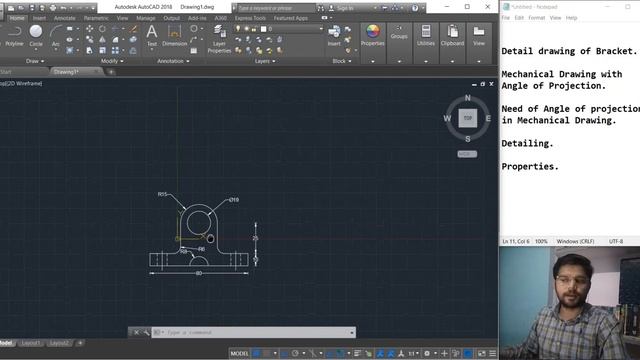This screenshot has width=640, height=360.
Task: Click the Customization menu icon in status bar
Action: pyautogui.click(x=493, y=353)
